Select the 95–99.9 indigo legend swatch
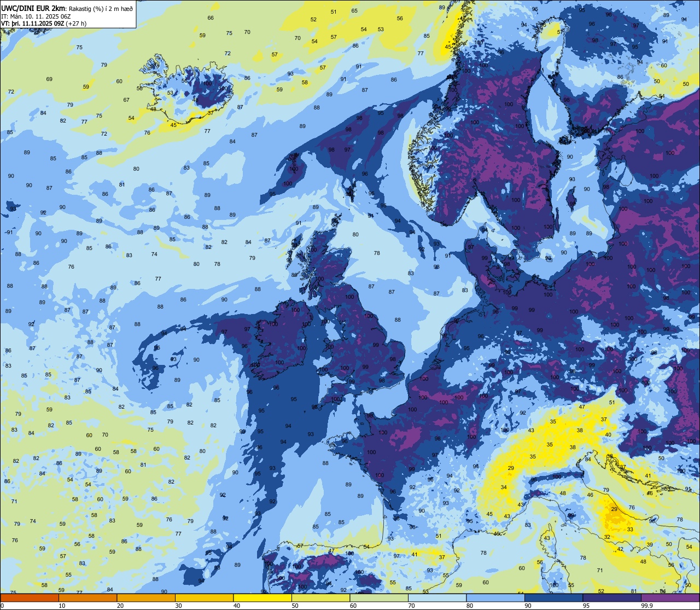The image size is (700, 610). pyautogui.click(x=612, y=597)
